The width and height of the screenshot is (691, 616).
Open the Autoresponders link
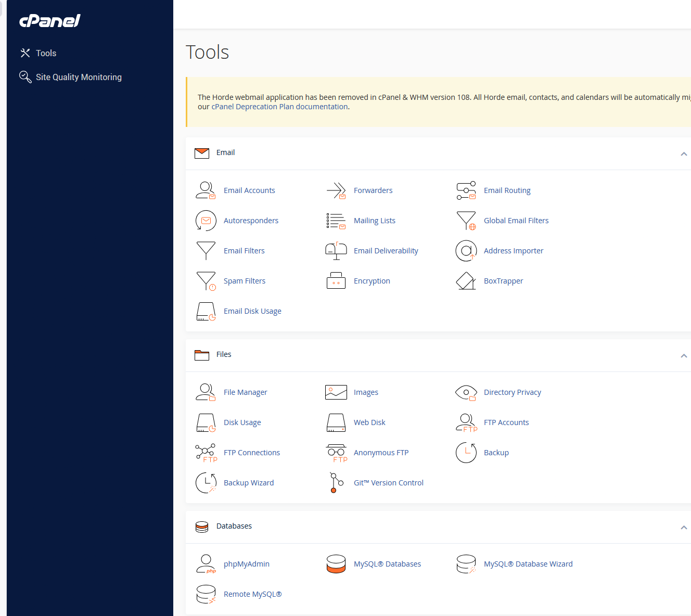coord(251,221)
